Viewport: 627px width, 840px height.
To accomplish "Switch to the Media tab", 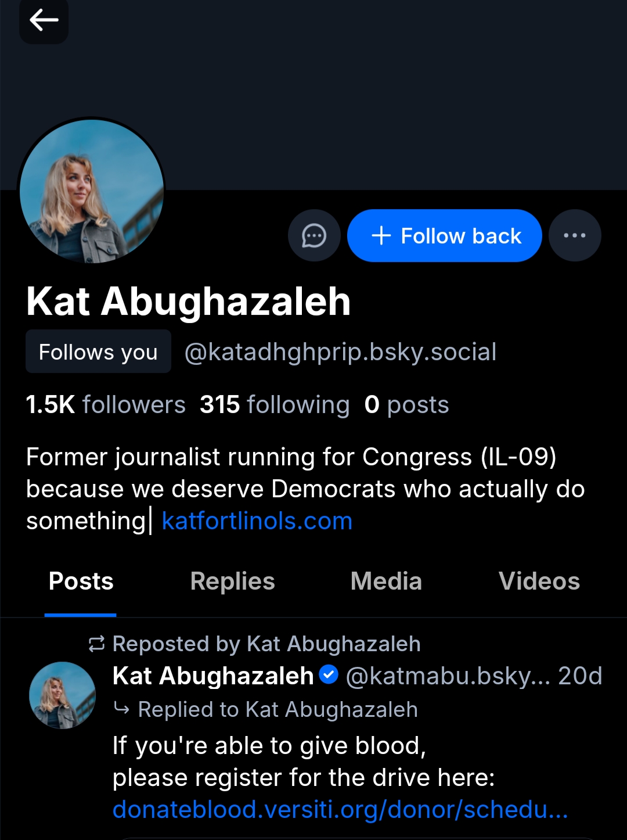I will pyautogui.click(x=386, y=581).
